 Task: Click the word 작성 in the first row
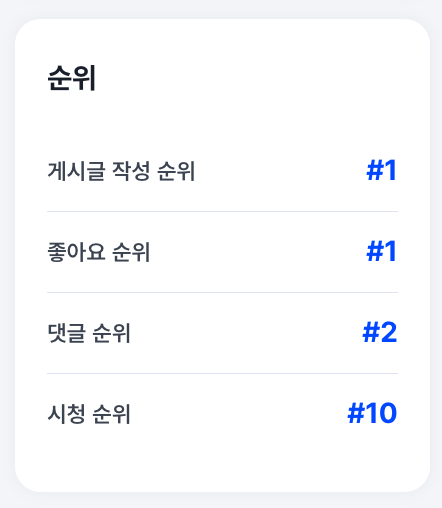(x=131, y=171)
